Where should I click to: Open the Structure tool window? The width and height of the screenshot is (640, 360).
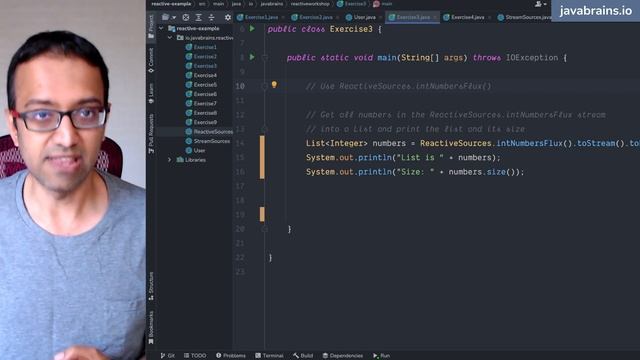151,286
